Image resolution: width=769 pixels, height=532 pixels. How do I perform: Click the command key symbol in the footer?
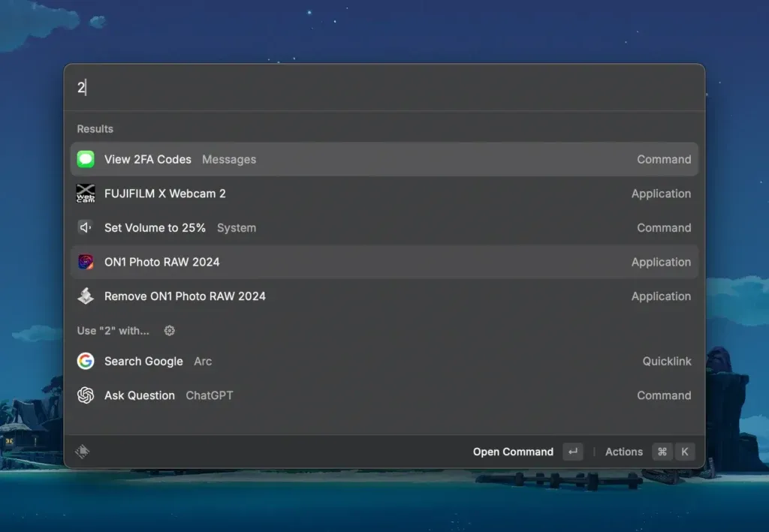tap(662, 452)
